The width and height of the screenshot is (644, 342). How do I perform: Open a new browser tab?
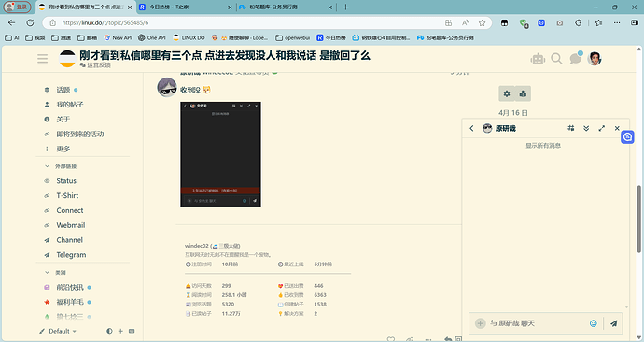345,7
